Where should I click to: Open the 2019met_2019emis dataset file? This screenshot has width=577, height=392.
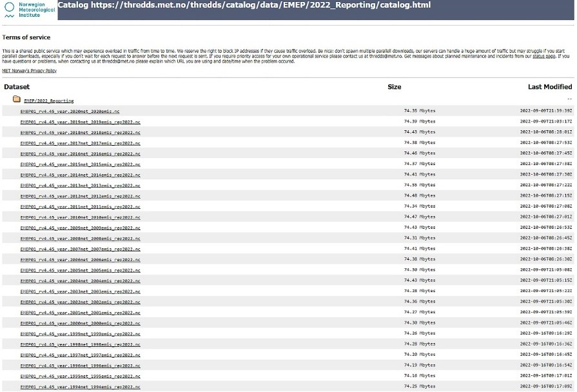coord(80,121)
